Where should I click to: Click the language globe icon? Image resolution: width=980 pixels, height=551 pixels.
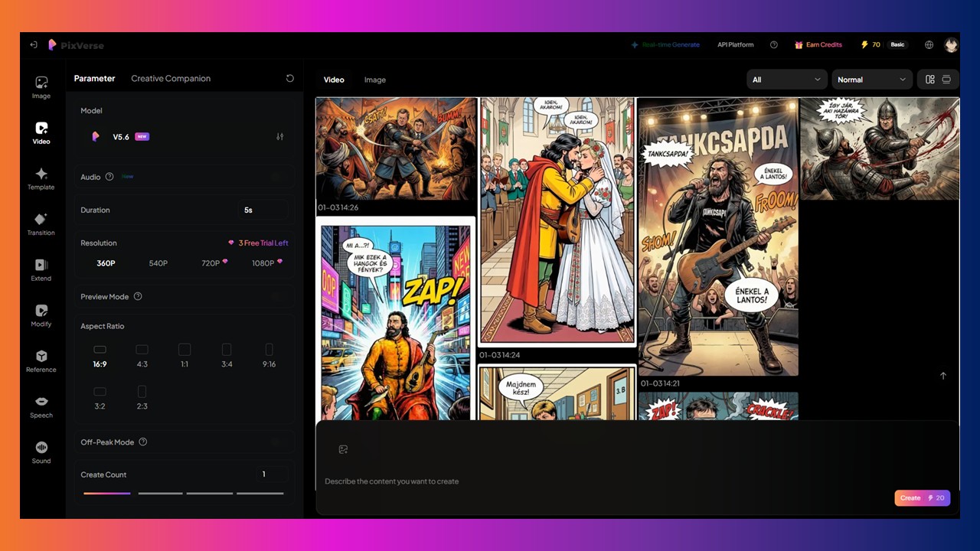[x=929, y=45]
